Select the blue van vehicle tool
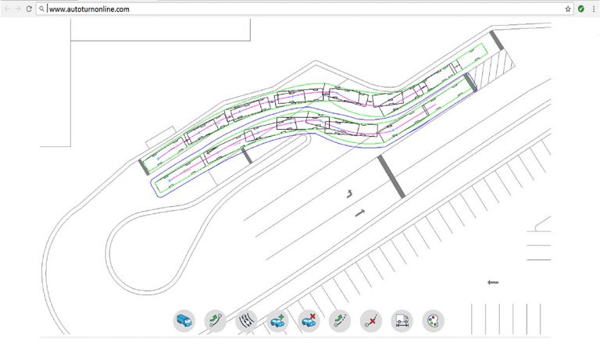The height and width of the screenshot is (364, 600). click(184, 321)
